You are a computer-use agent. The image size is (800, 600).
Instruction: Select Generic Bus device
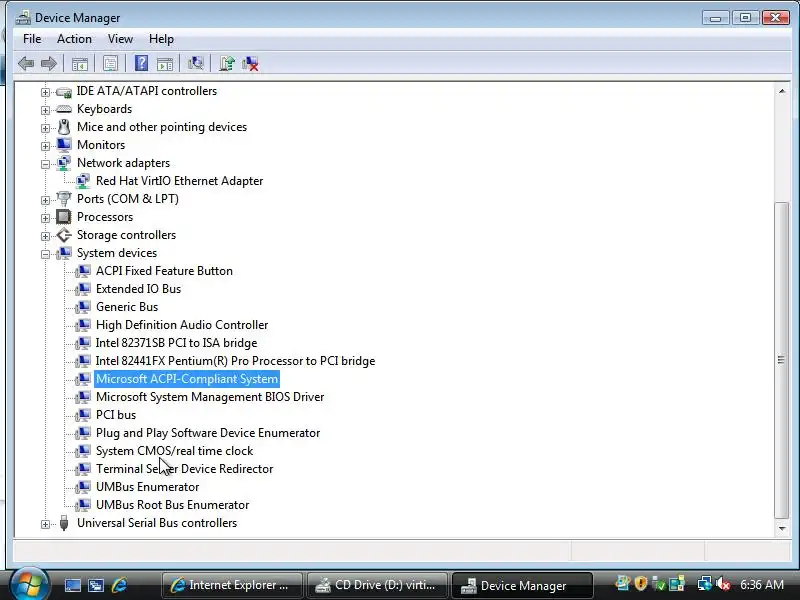tap(127, 307)
